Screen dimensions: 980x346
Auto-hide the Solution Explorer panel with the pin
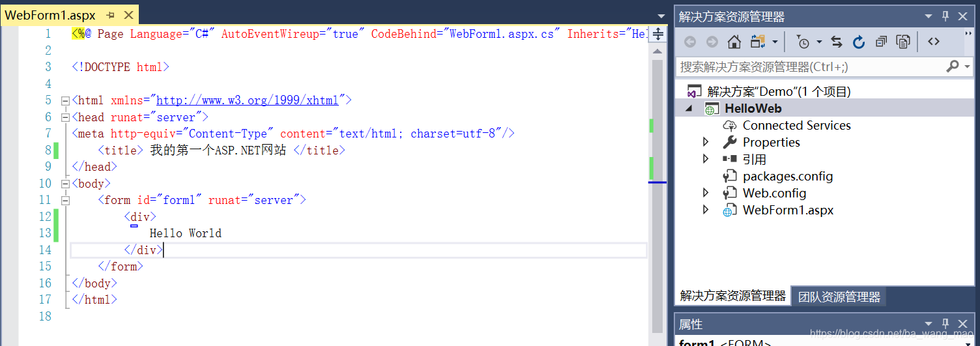click(946, 16)
